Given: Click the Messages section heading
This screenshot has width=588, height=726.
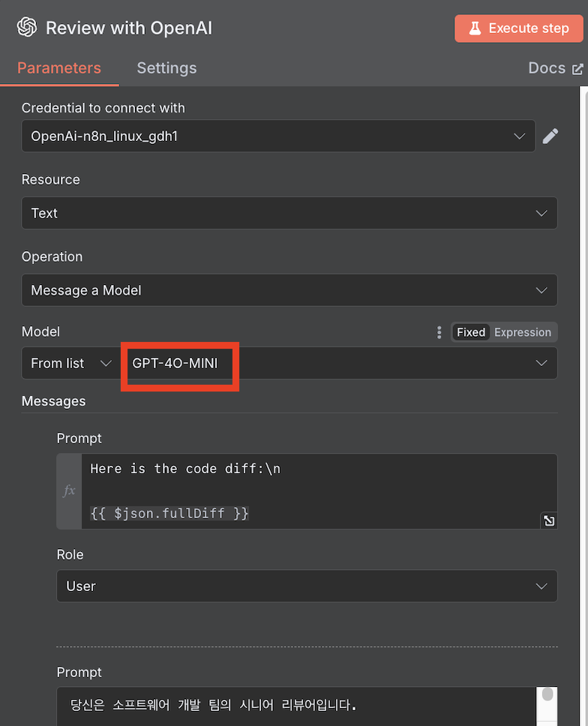Looking at the screenshot, I should [x=54, y=401].
